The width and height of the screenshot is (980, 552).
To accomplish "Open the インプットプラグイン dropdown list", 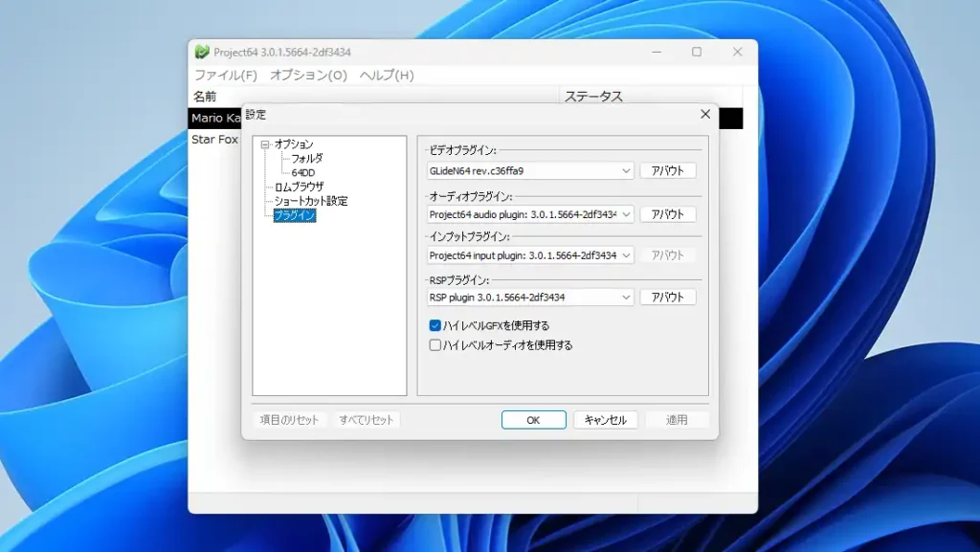I will [628, 254].
